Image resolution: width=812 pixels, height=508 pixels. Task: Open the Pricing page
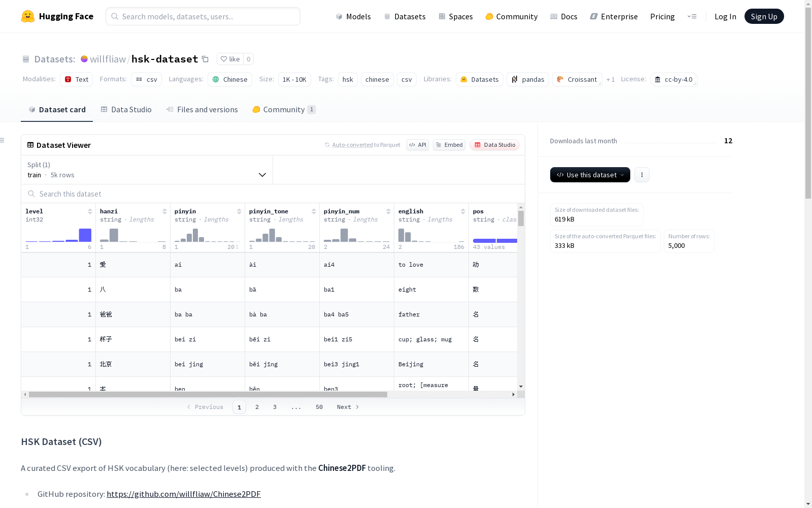(662, 16)
